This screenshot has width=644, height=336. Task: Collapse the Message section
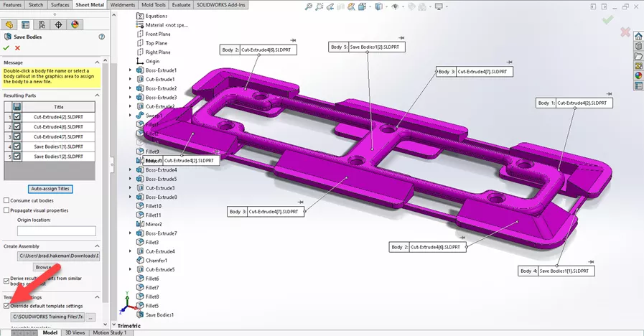pyautogui.click(x=97, y=62)
